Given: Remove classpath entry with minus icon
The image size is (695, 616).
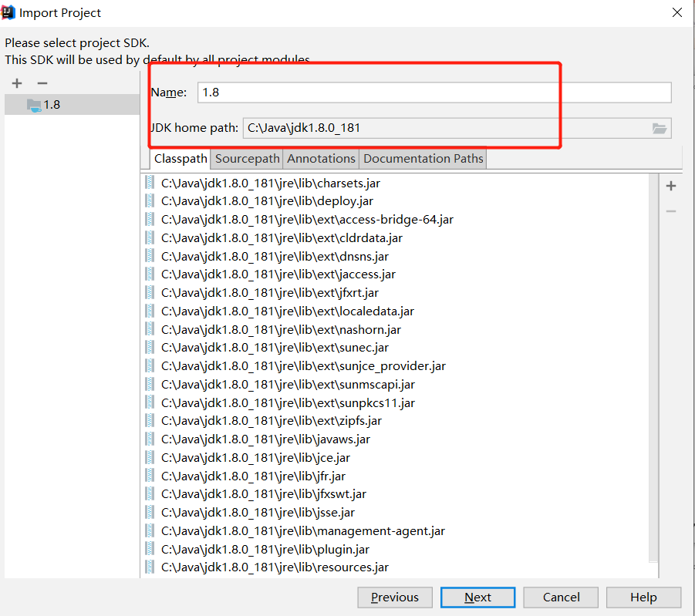Looking at the screenshot, I should pyautogui.click(x=671, y=211).
